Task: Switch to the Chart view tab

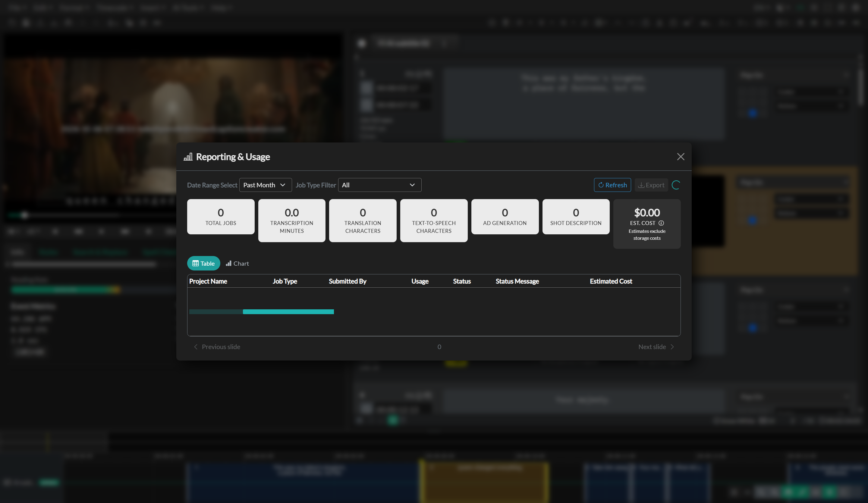Action: [x=237, y=263]
